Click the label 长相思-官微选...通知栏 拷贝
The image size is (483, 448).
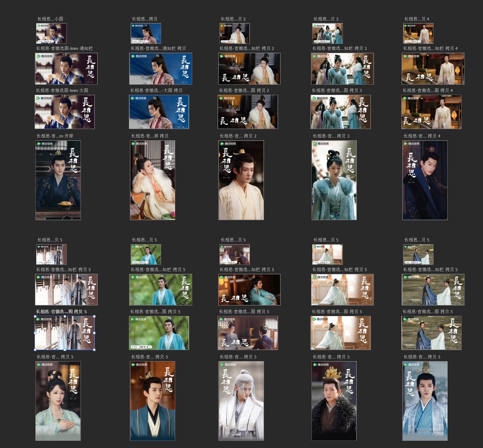click(158, 48)
